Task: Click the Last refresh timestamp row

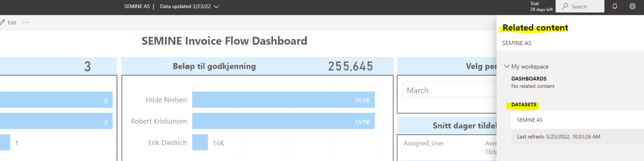Action: click(558, 137)
